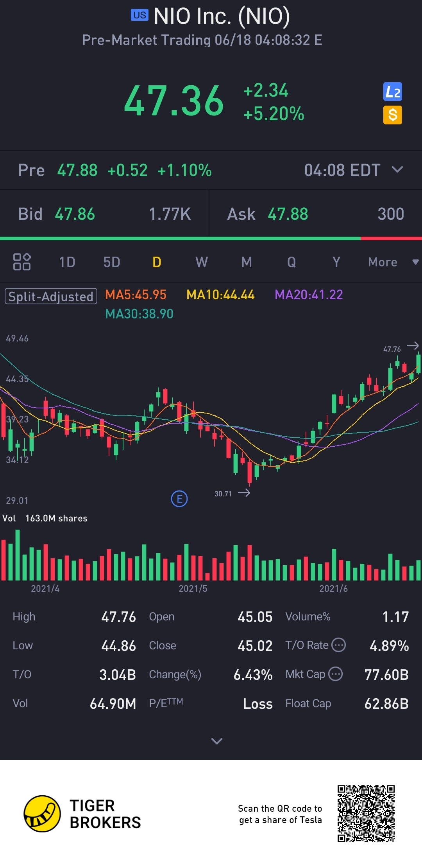Tap the Vol 163.0M shares label
Image resolution: width=422 pixels, height=868 pixels.
click(45, 518)
